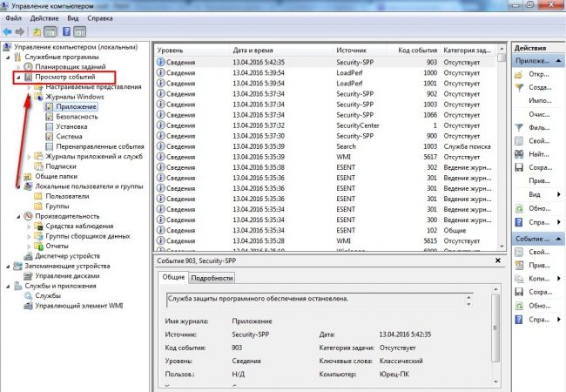566x392 pixels.
Task: Click the Созда... filter funnel icon
Action: [x=519, y=88]
